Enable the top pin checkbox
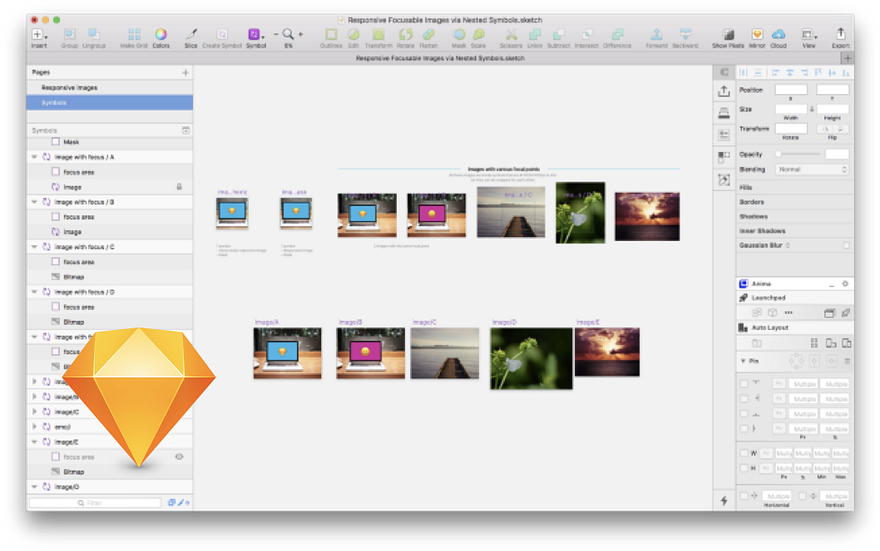Viewport: 880px width, 551px height. coord(744,384)
